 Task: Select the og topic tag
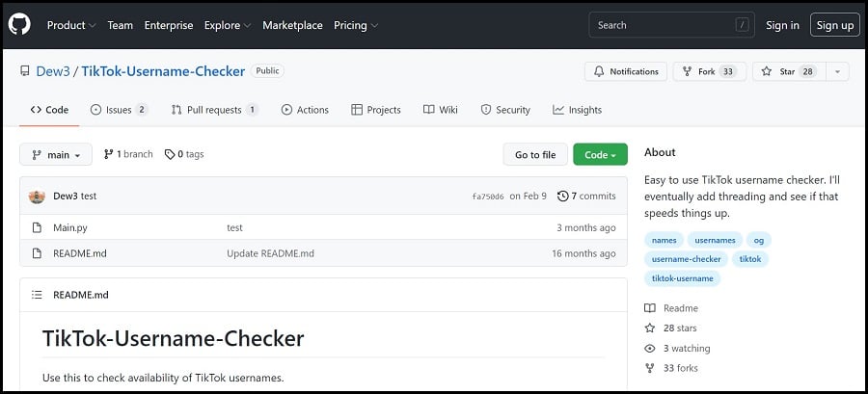(x=758, y=240)
